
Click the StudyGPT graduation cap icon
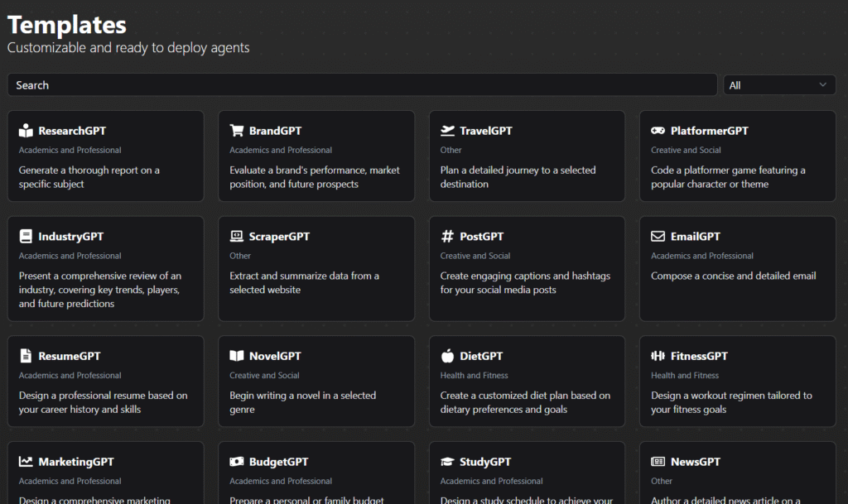coord(447,461)
